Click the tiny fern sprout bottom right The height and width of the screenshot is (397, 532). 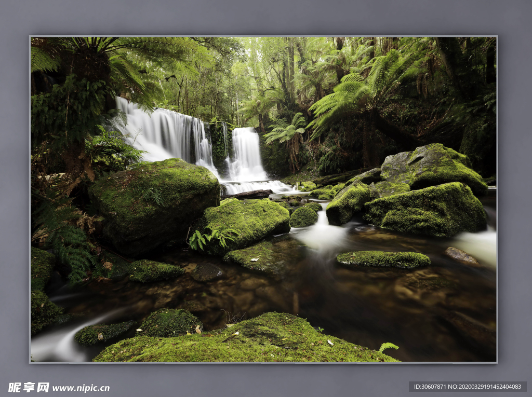tap(388, 347)
